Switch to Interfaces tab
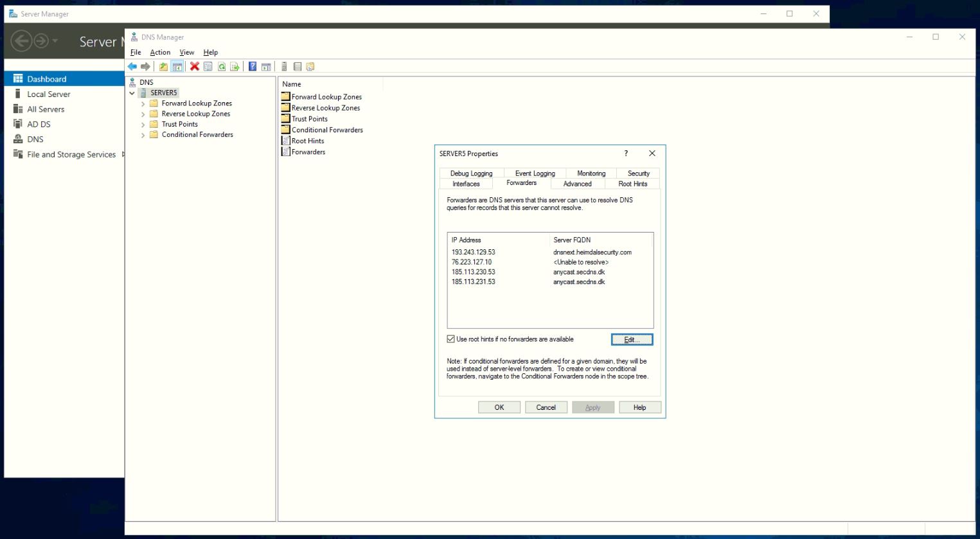This screenshot has width=980, height=539. 466,184
